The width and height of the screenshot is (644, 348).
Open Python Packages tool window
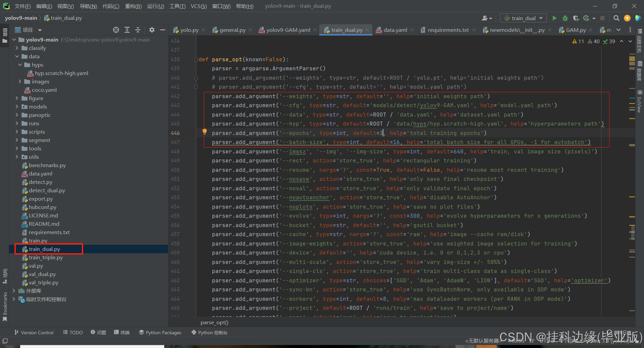pos(160,333)
